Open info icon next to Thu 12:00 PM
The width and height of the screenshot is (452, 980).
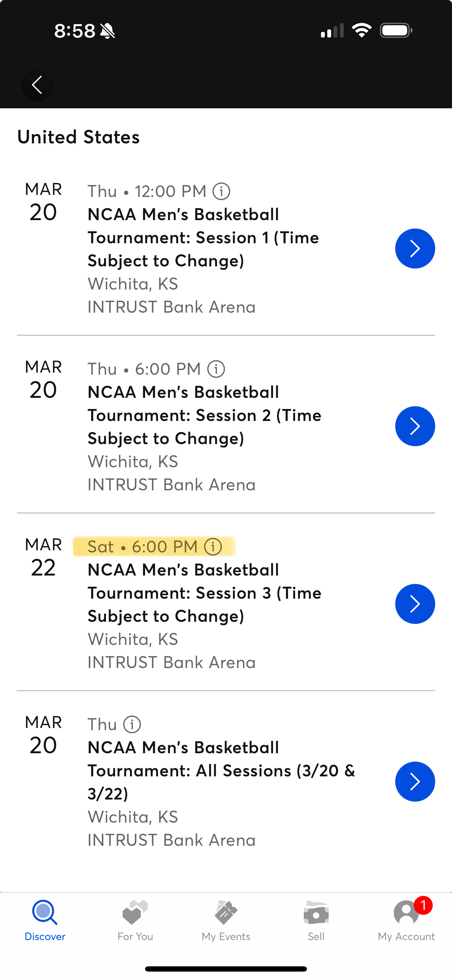221,191
